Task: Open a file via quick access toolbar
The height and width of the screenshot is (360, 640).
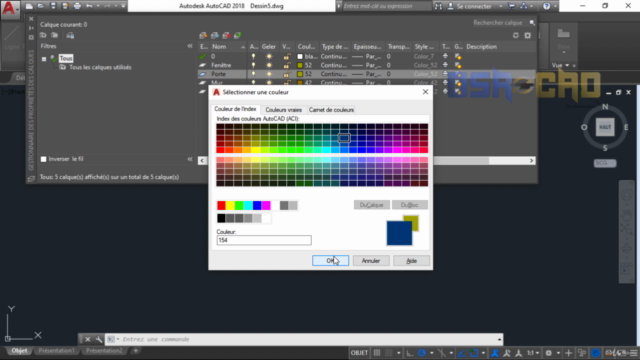Action: 41,6
